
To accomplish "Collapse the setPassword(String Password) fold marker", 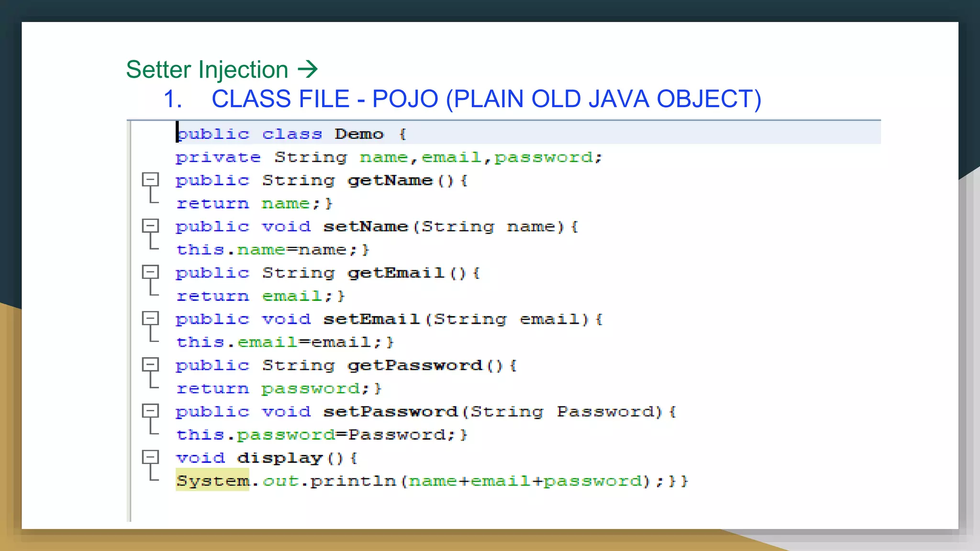I will click(150, 411).
